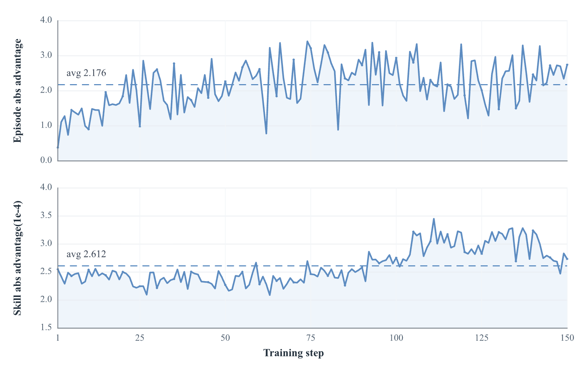Click x-axis tick label 25

pyautogui.click(x=140, y=338)
